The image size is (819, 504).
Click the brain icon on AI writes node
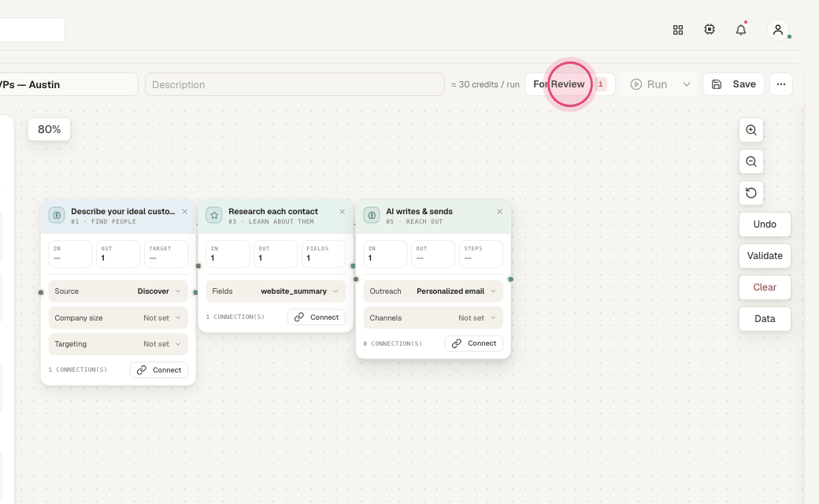372,215
